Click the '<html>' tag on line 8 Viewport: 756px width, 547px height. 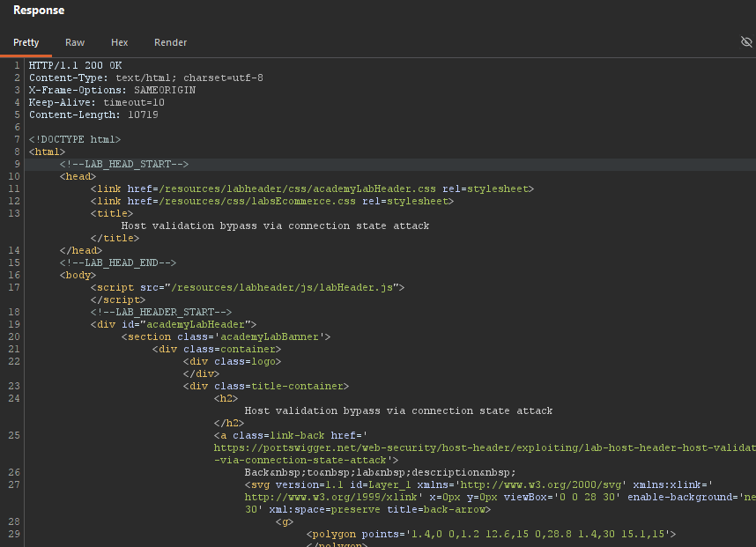point(47,152)
